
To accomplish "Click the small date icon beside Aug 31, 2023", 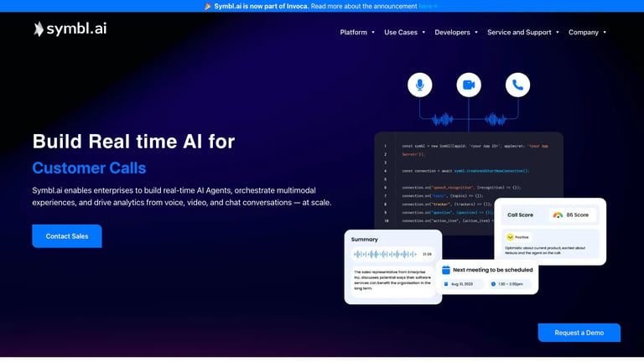I will (446, 284).
